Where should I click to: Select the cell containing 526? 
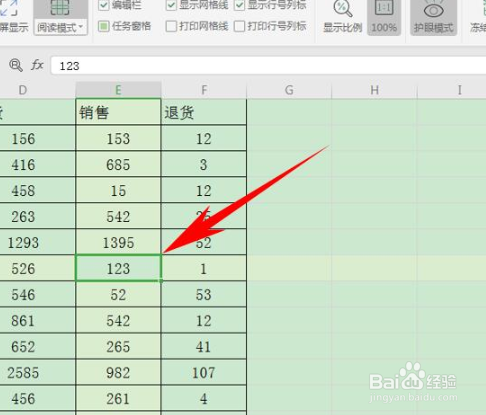[x=37, y=268]
